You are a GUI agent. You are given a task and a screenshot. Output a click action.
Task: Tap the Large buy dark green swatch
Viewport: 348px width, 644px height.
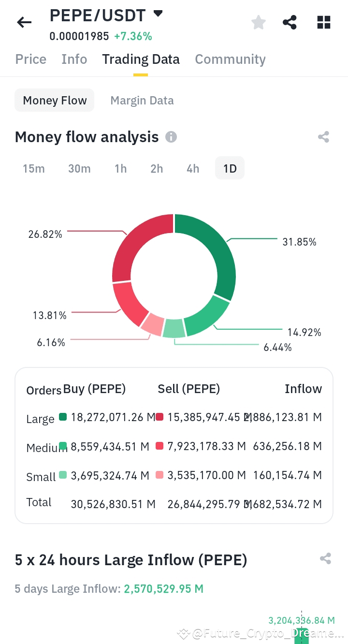(x=63, y=417)
